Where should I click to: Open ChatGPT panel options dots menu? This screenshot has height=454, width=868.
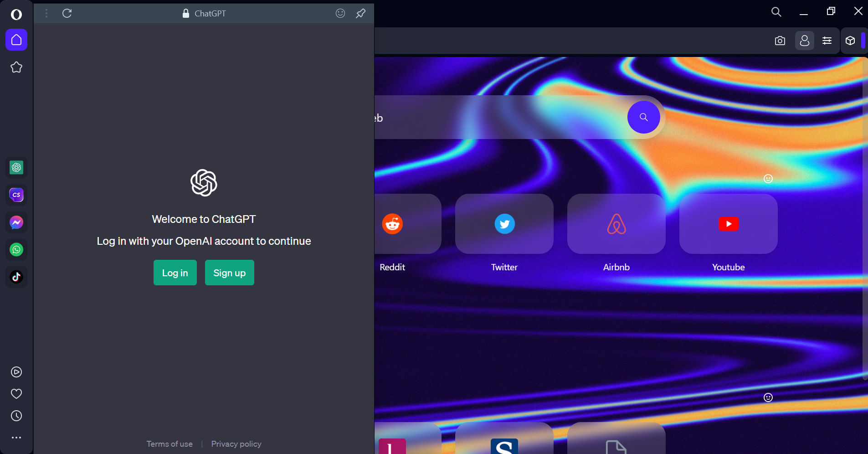click(x=46, y=14)
